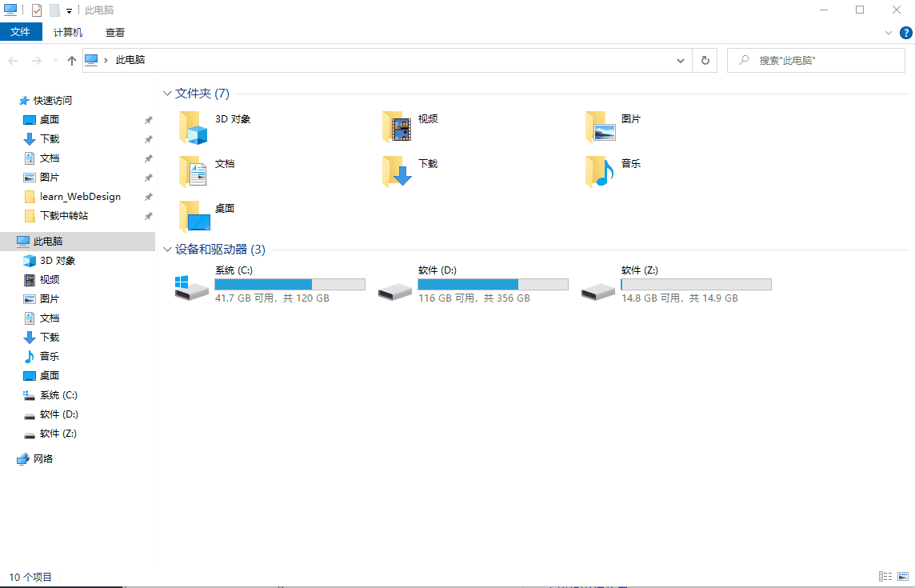
Task: Click the refresh button beside address bar
Action: [705, 60]
